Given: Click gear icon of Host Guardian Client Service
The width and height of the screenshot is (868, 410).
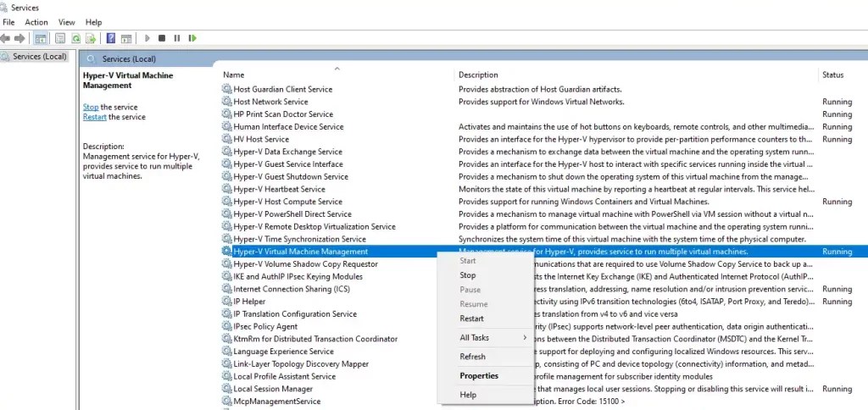Looking at the screenshot, I should [226, 89].
